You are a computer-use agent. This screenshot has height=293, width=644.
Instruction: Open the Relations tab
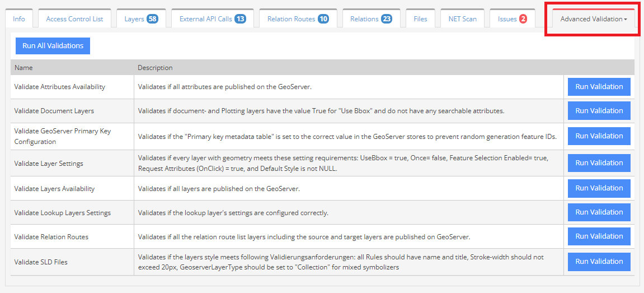370,18
